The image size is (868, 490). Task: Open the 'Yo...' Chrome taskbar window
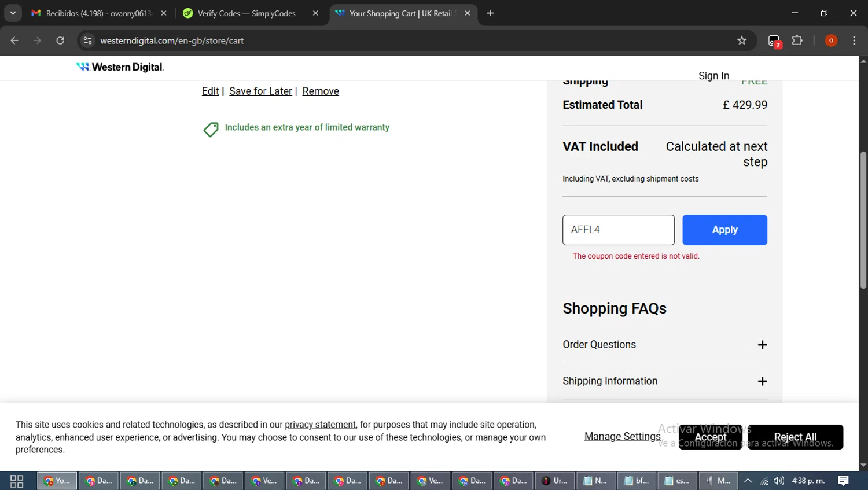coord(57,481)
